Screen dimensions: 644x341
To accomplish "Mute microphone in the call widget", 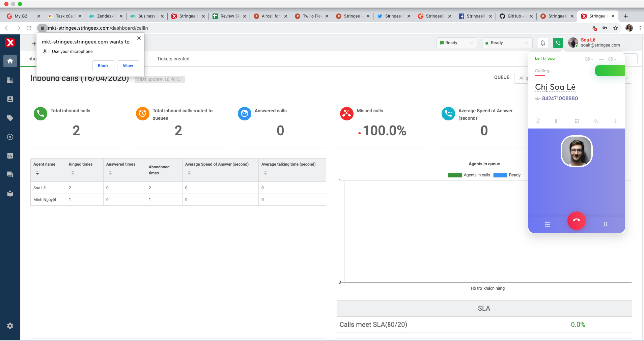I will tap(538, 121).
